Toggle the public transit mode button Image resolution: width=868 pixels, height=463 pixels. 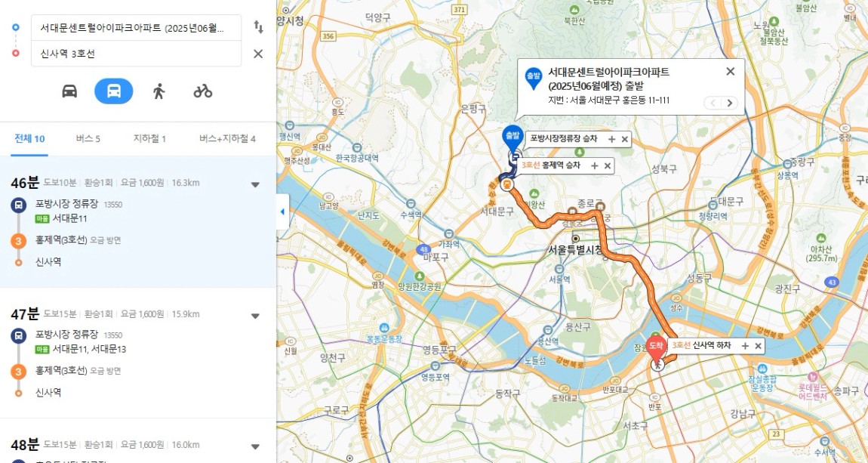113,91
